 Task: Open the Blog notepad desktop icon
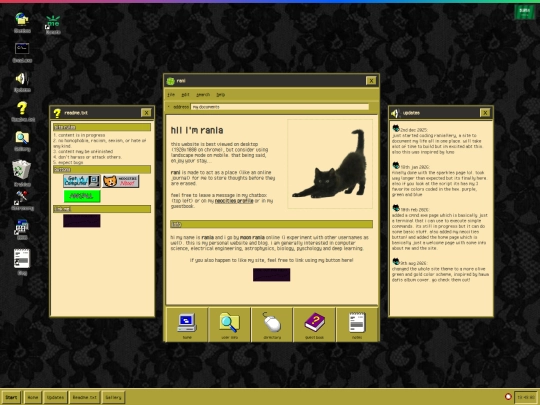pos(22,258)
